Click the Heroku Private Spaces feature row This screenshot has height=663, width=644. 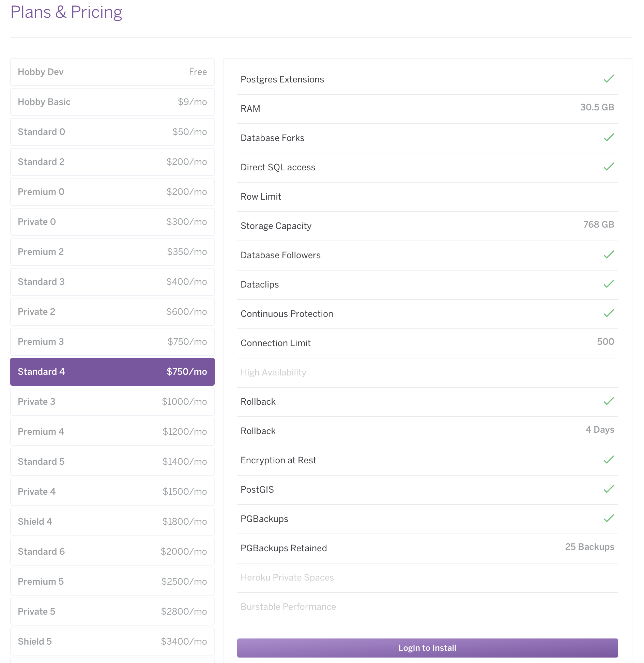pyautogui.click(x=427, y=577)
